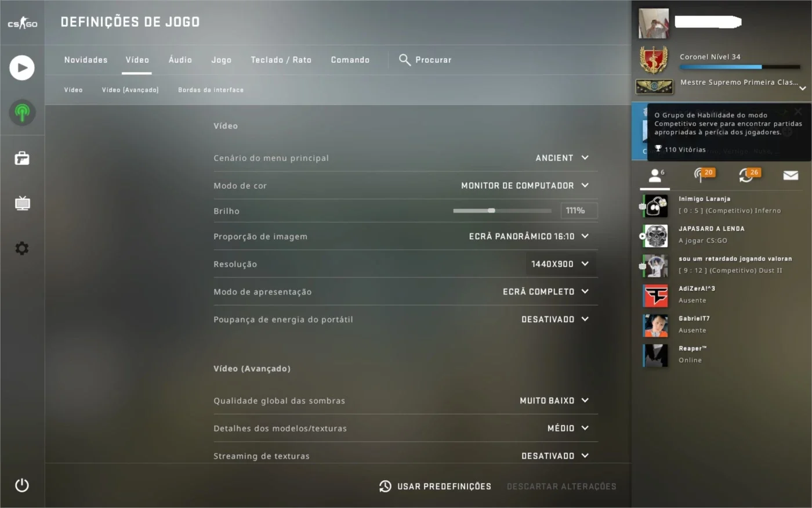Click the Procurar search field
Screen dimensions: 812x508
(433, 60)
